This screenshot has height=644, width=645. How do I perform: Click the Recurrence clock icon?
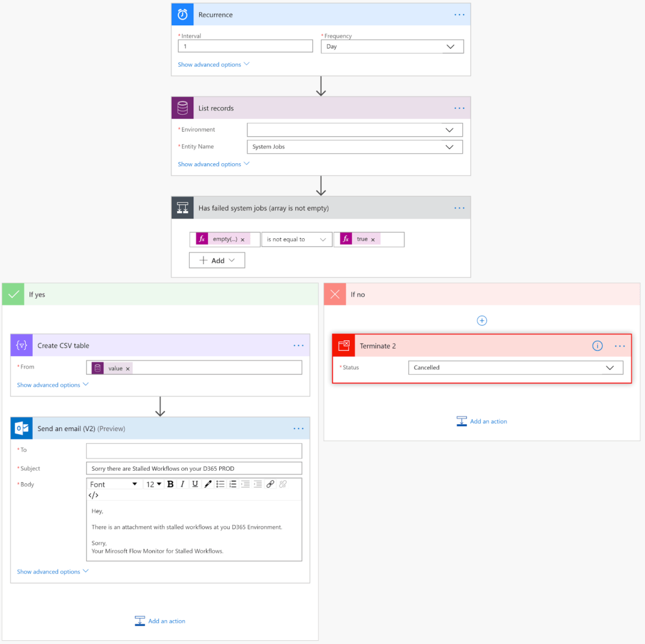(x=182, y=14)
